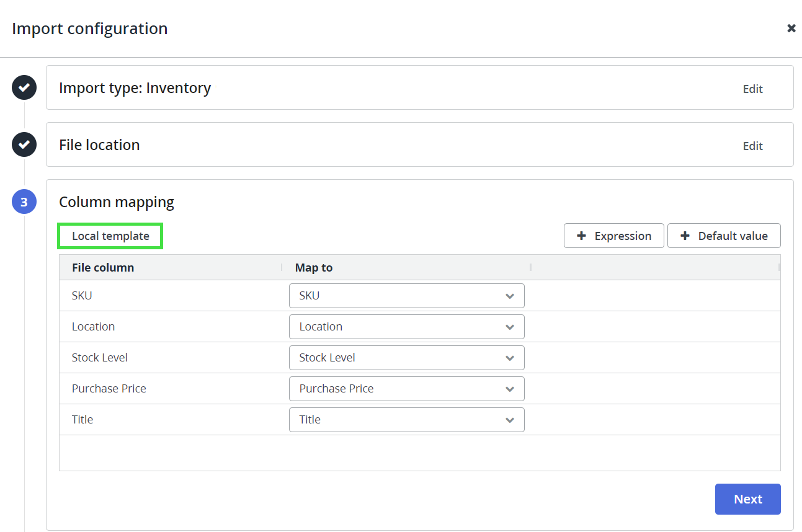This screenshot has width=802, height=532.
Task: Expand the Location map-to dropdown
Action: (406, 327)
